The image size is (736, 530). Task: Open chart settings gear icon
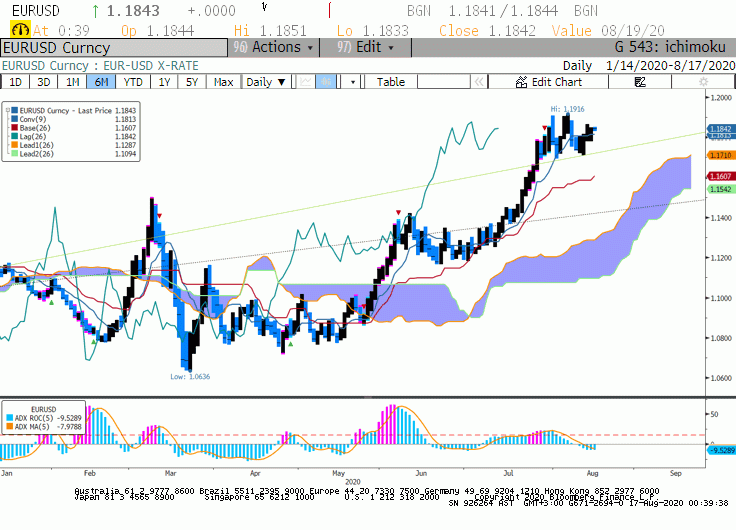(703, 82)
